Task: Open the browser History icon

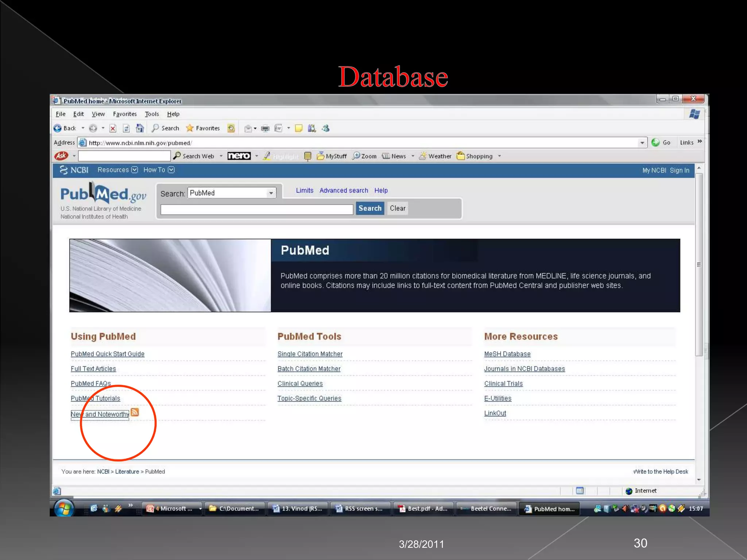Action: click(x=231, y=128)
